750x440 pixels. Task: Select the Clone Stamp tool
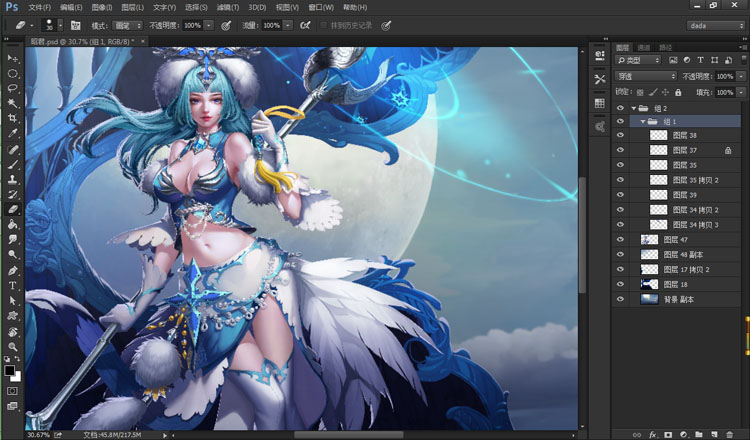coord(12,179)
